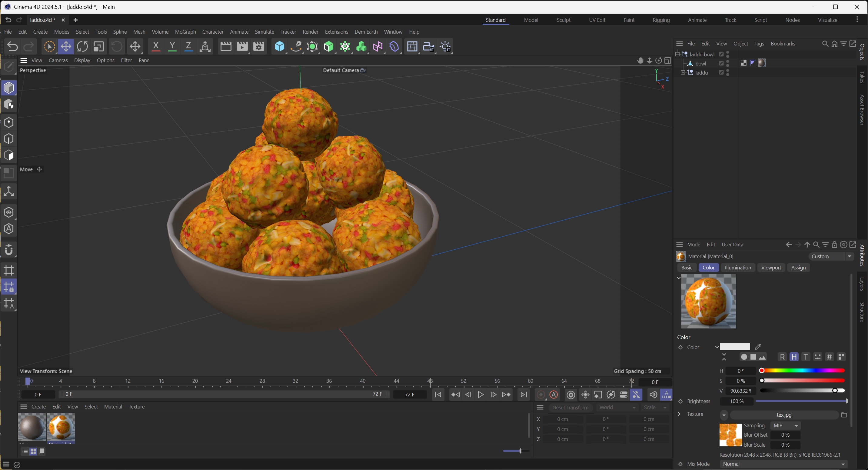This screenshot has height=470, width=868.
Task: Toggle Autokeying button in timeline
Action: coord(554,395)
